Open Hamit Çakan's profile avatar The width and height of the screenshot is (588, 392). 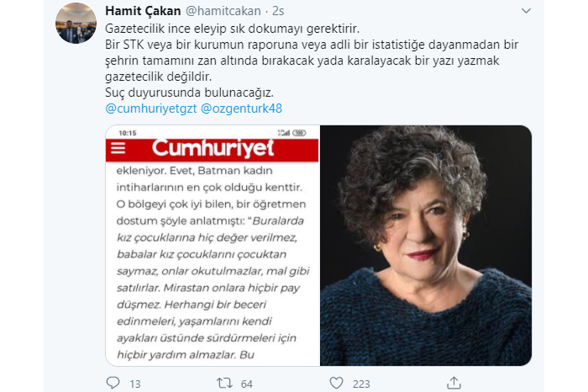click(76, 23)
